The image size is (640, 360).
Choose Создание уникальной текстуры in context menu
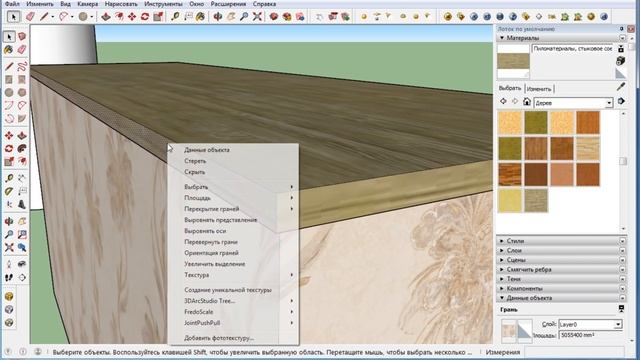tap(233, 290)
